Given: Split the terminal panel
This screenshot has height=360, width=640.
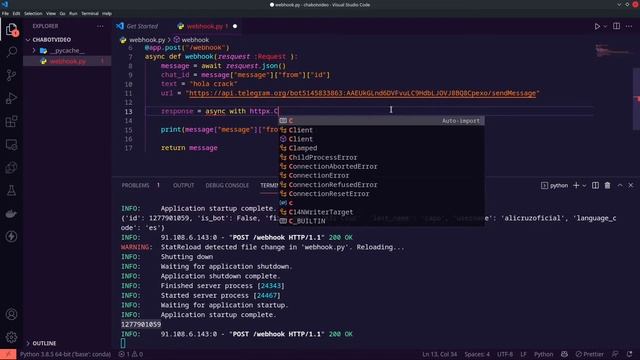Looking at the screenshot, I should (596, 185).
